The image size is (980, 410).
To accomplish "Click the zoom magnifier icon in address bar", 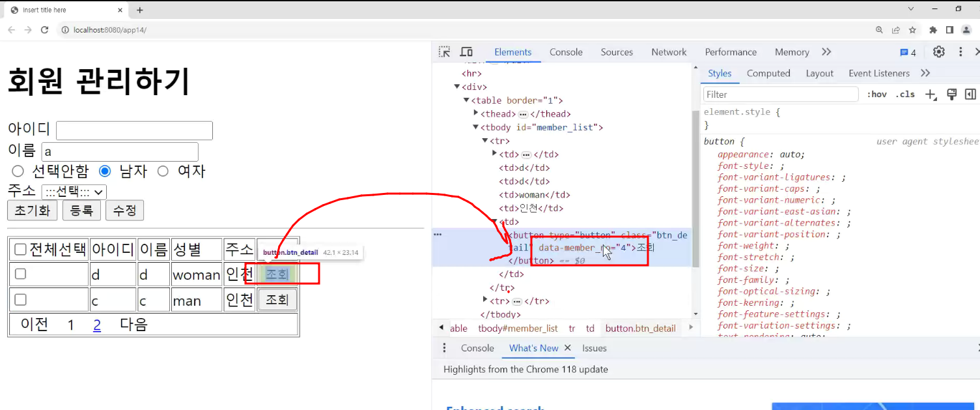I will point(879,30).
